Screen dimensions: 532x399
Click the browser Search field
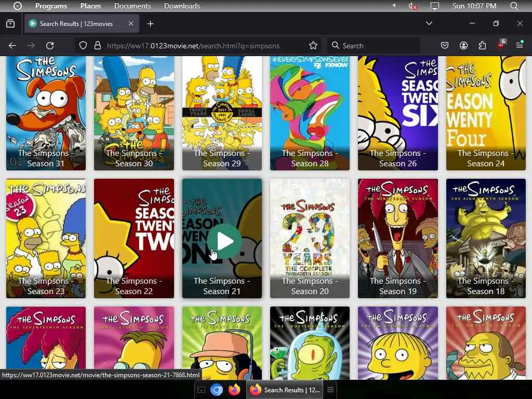pyautogui.click(x=373, y=46)
